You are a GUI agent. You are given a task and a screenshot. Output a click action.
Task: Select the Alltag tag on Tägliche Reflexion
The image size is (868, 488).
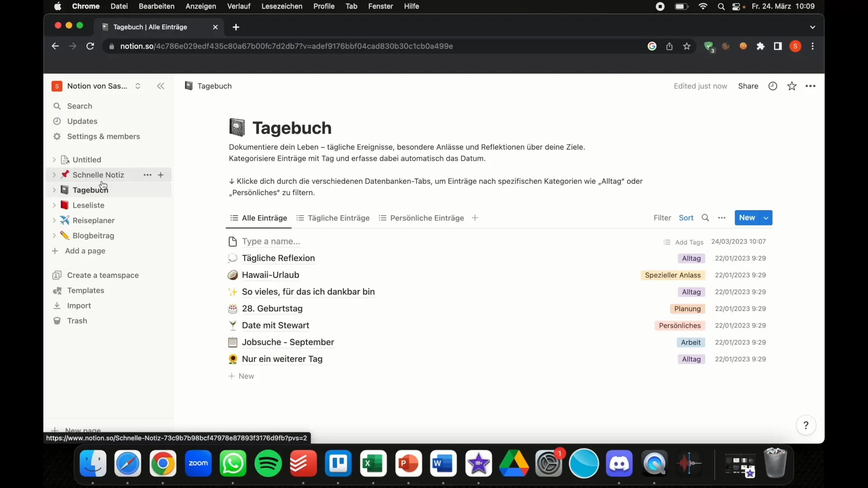691,258
